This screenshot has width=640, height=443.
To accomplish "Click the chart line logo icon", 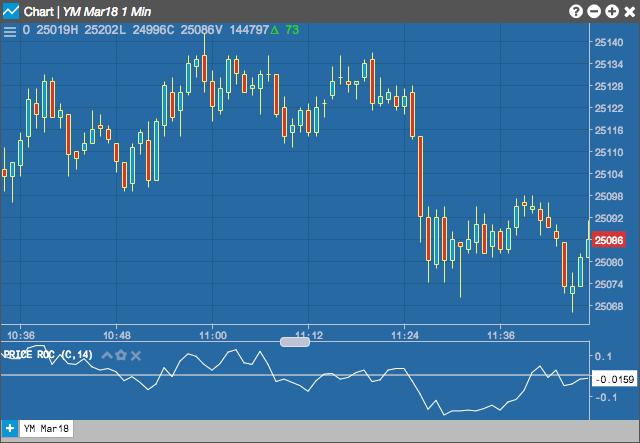I will (x=11, y=11).
